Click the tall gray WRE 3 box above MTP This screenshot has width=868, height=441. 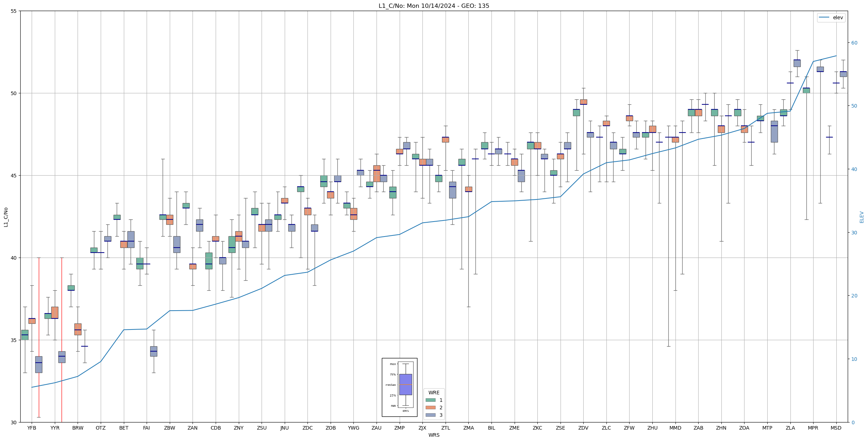click(774, 131)
